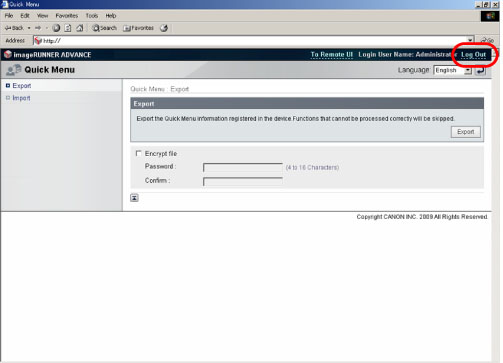Click the Log Out link
This screenshot has height=363, width=503.
pos(473,55)
